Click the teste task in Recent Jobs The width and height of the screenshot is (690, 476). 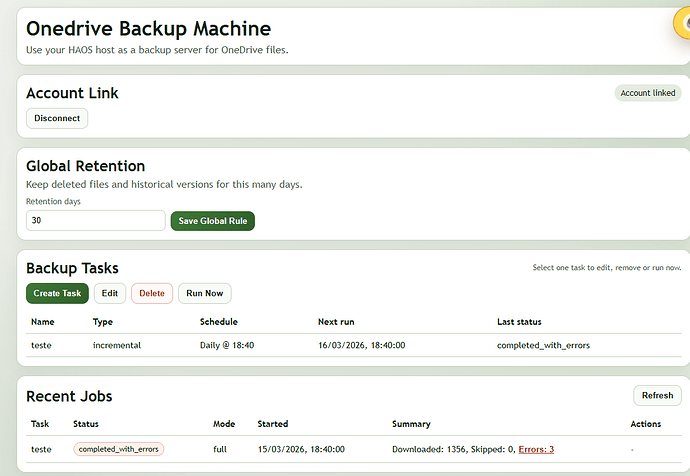(x=41, y=449)
